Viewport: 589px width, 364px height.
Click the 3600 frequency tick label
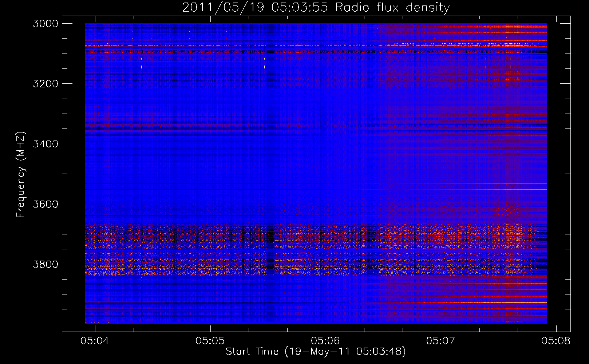click(46, 204)
